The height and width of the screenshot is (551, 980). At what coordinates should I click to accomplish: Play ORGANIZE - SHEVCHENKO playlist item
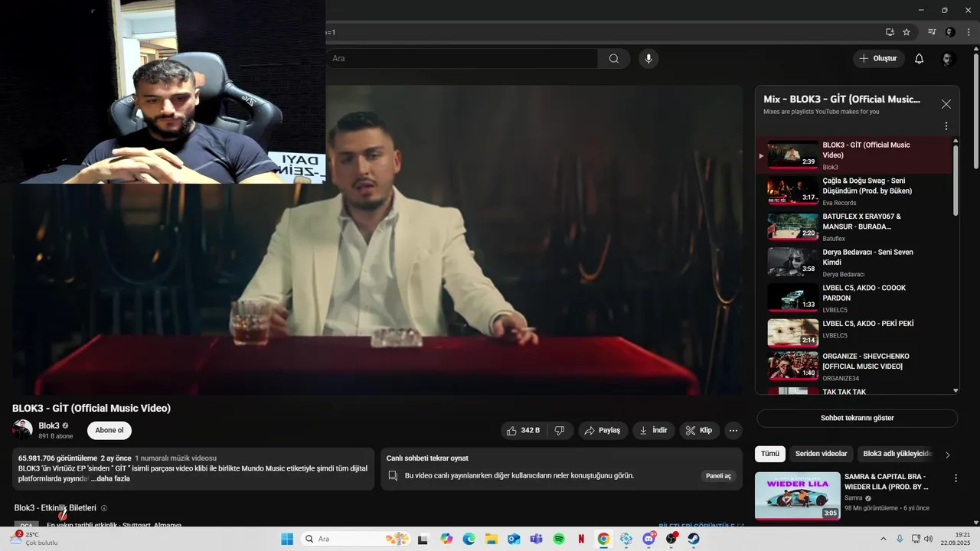(x=856, y=367)
